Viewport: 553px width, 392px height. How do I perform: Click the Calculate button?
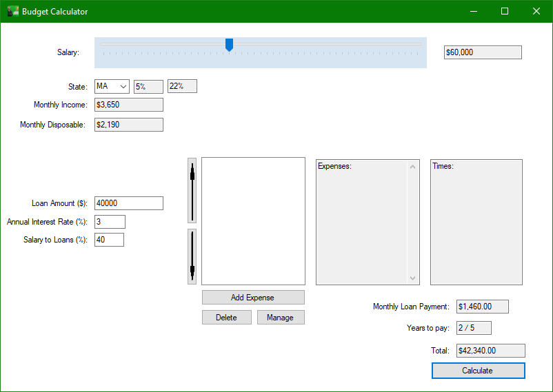coord(479,371)
